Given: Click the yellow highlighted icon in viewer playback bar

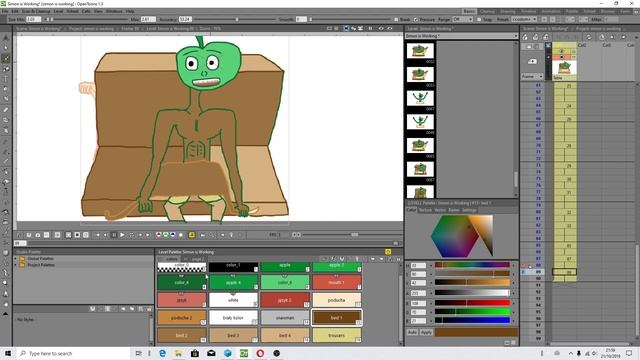Looking at the screenshot, I should pos(191,235).
